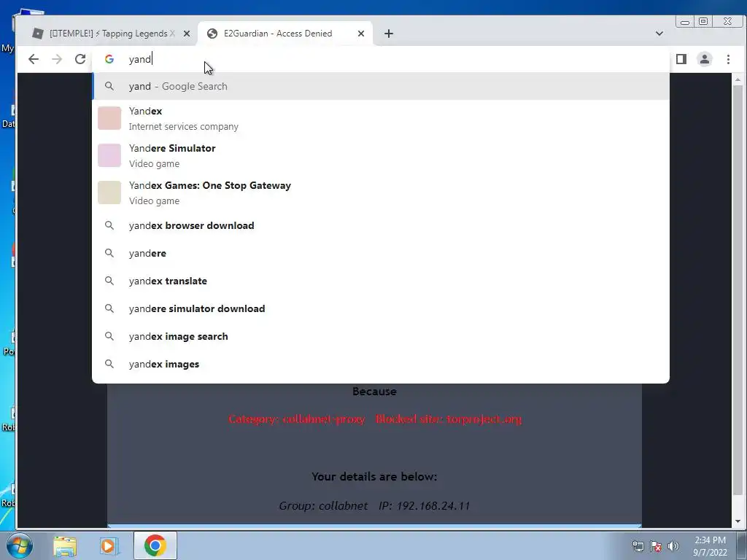The image size is (747, 560).
Task: Click 'Blocked site: torproject.org' text
Action: coord(449,419)
